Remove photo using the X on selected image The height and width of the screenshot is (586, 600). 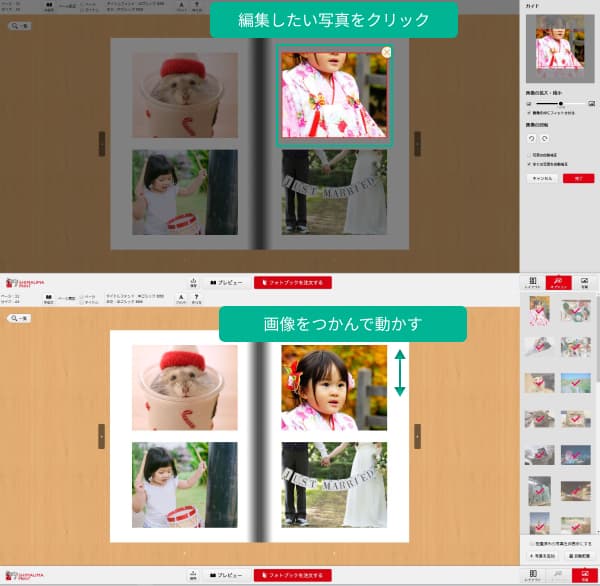tap(387, 52)
